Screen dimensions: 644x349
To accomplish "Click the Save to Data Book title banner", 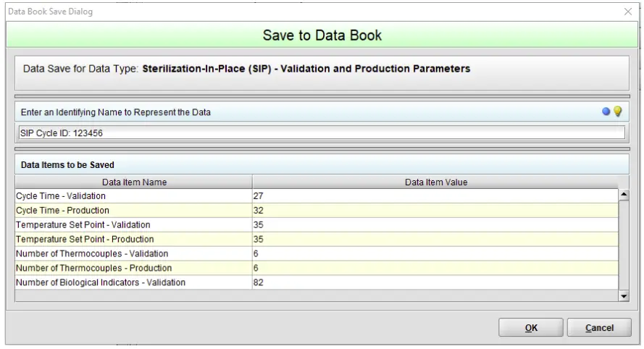I will pos(322,35).
